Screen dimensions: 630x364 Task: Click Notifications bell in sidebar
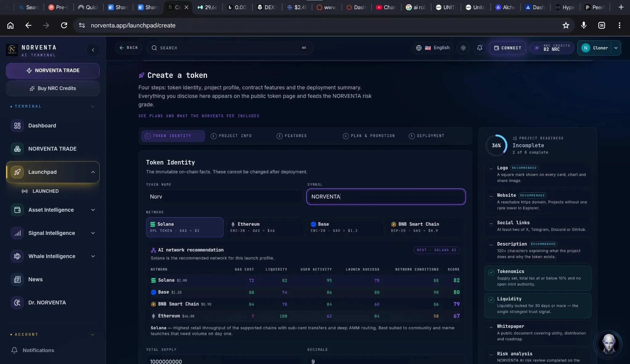(x=14, y=350)
